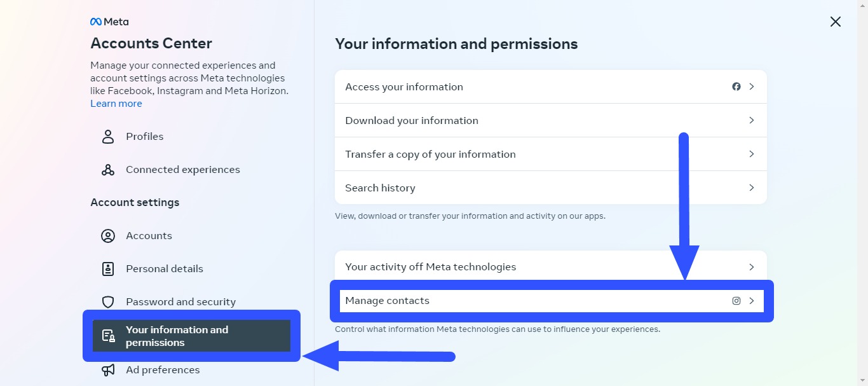Select the Ad preferences megaphone icon

[107, 369]
